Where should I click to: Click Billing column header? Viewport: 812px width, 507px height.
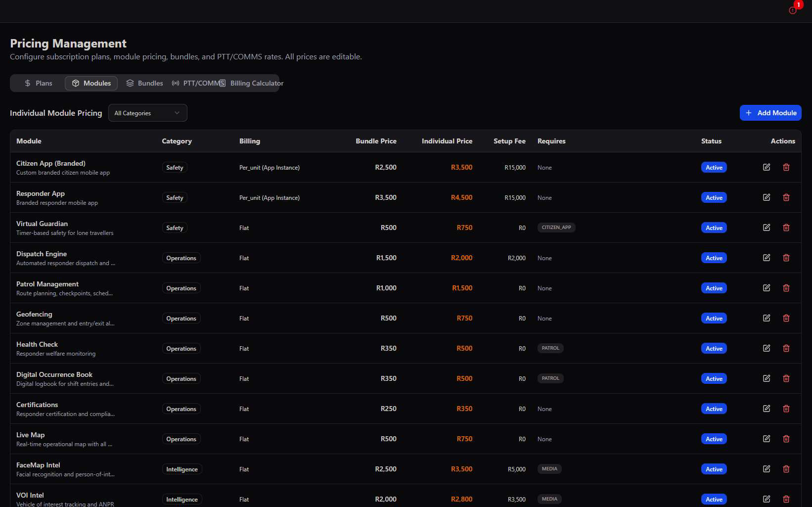pos(250,141)
